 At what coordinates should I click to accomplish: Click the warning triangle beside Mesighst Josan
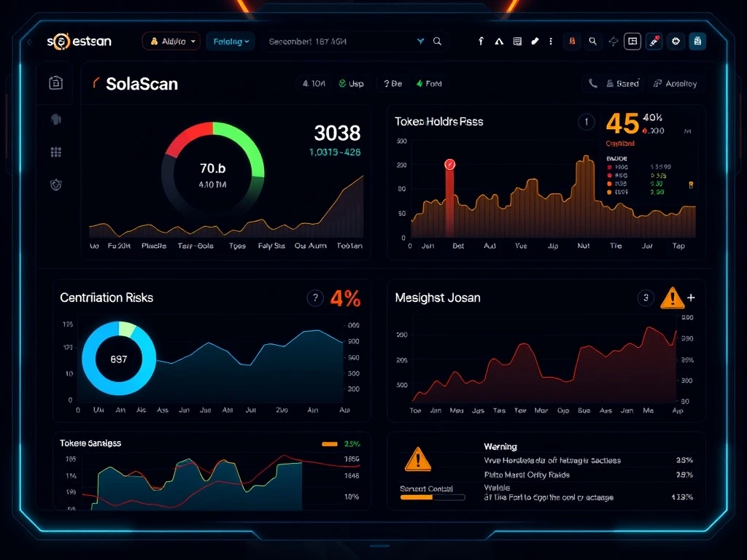[x=672, y=298]
